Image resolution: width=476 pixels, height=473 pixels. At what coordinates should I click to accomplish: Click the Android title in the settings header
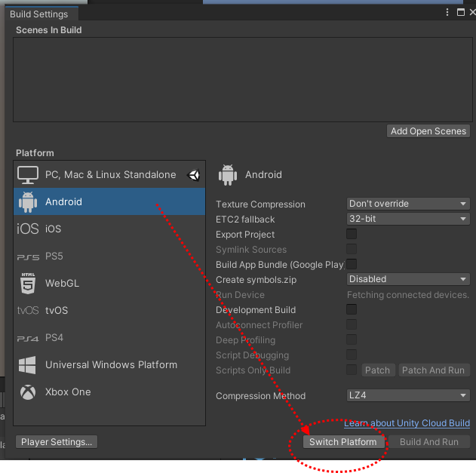click(x=263, y=174)
